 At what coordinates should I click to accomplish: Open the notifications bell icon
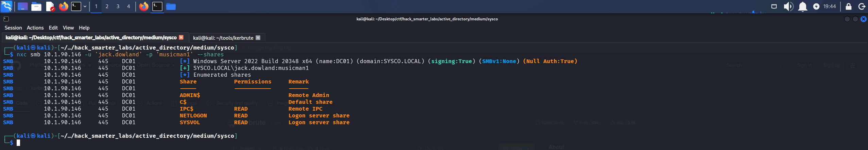802,6
